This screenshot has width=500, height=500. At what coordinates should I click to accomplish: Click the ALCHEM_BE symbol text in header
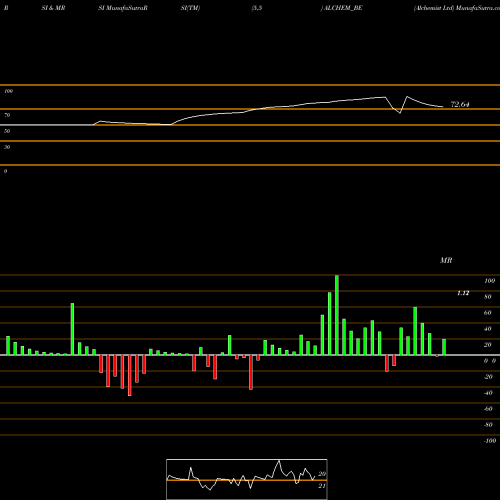tap(342, 8)
